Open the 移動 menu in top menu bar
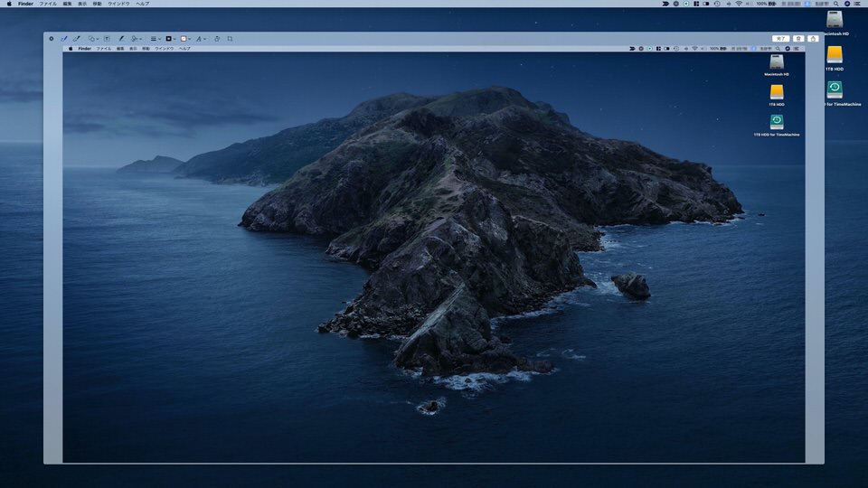 [x=97, y=4]
